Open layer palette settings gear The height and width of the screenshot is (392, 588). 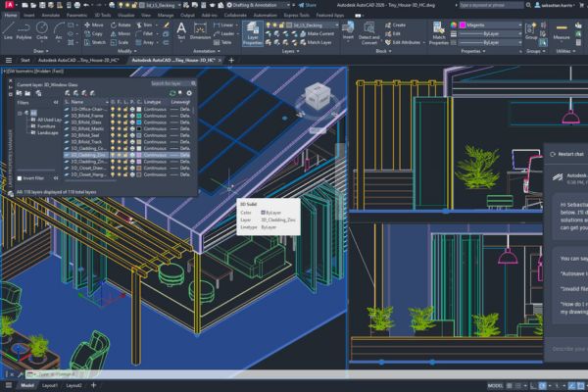click(x=189, y=93)
